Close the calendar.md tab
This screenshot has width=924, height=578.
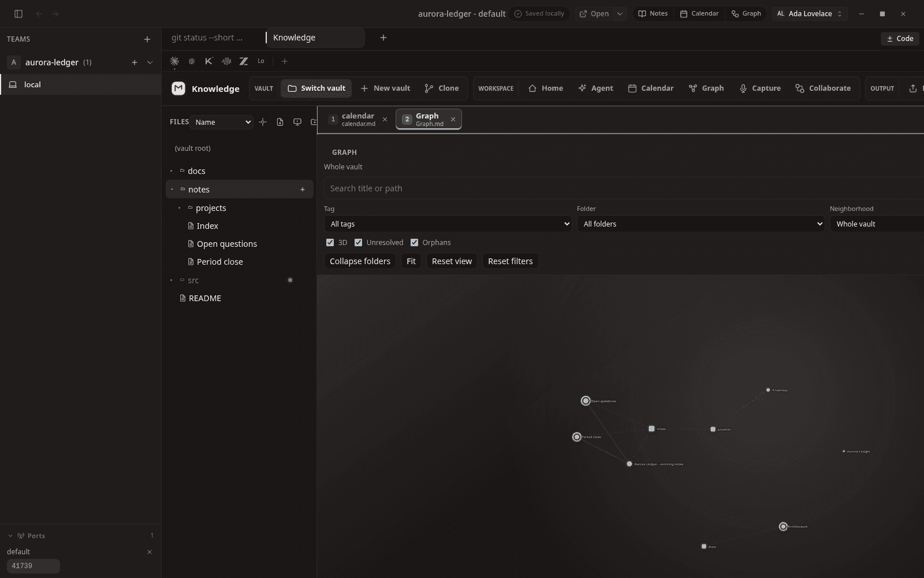click(x=385, y=120)
